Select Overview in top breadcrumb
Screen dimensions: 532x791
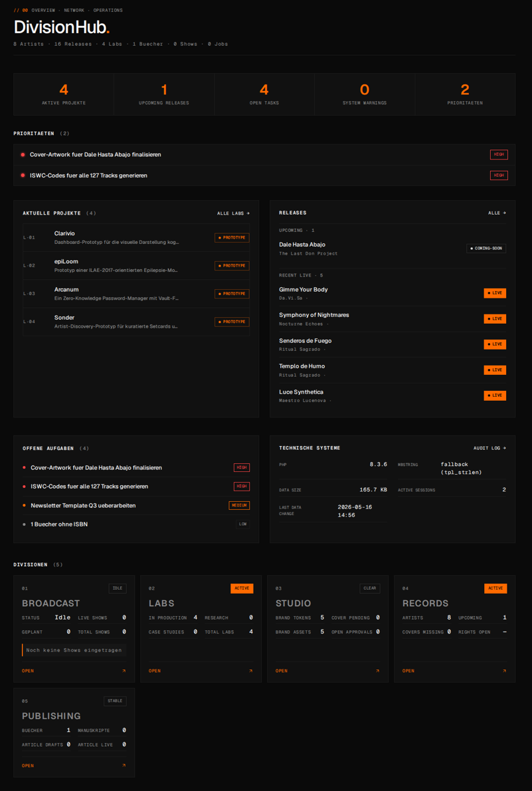coord(43,10)
